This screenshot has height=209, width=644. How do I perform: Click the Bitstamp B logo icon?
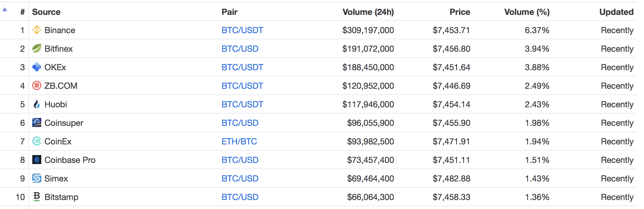point(37,196)
